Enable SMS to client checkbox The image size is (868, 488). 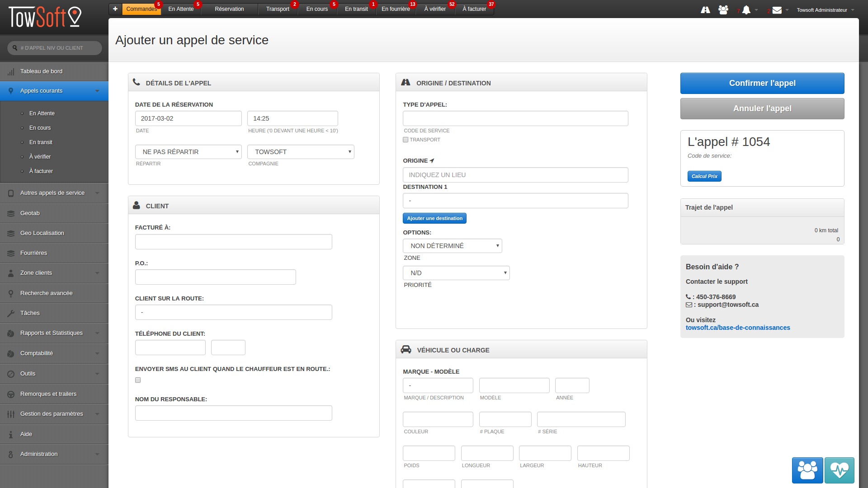[x=138, y=380]
